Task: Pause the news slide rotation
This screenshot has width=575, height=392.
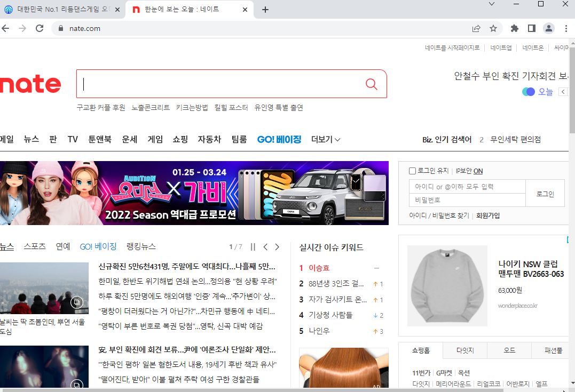Action: 253,247
